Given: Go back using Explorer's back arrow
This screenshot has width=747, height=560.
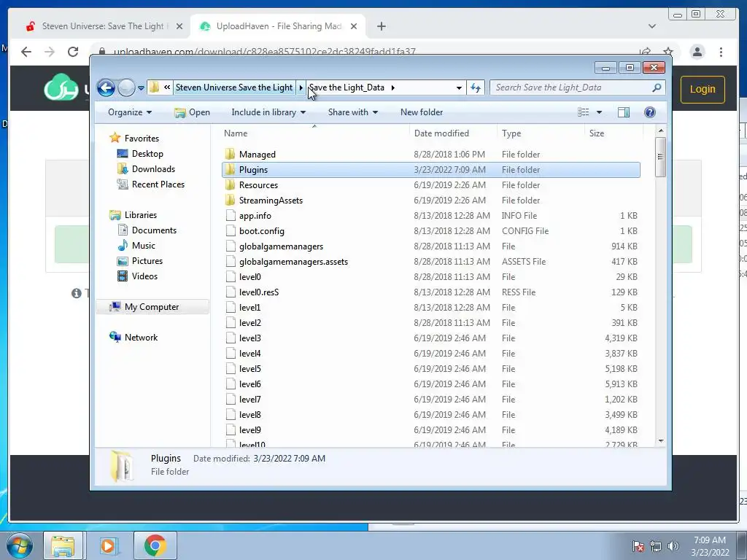Looking at the screenshot, I should click(106, 87).
